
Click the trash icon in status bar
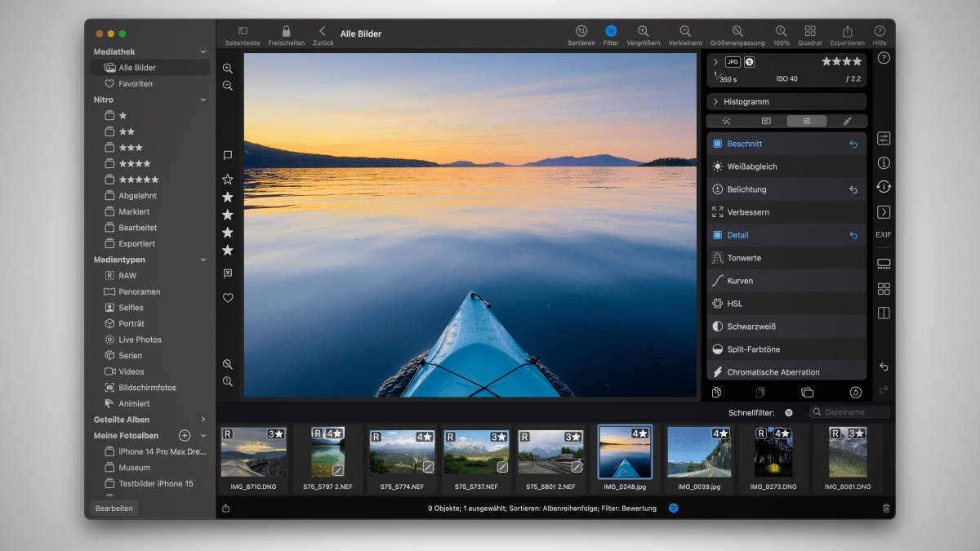click(x=886, y=508)
